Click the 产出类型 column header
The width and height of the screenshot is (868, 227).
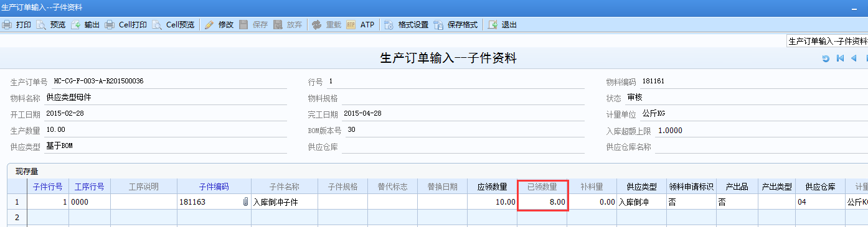[x=776, y=187]
